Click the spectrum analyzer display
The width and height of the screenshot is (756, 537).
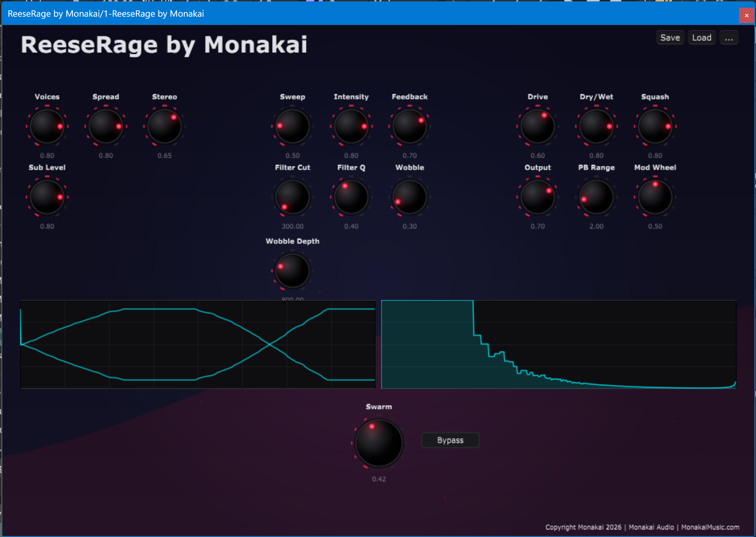click(559, 344)
